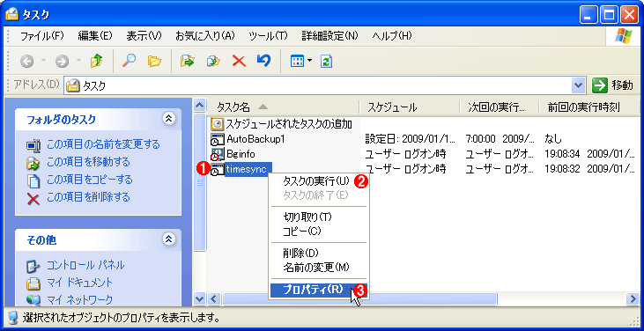Collapse the その他 panel chevron

pyautogui.click(x=168, y=239)
